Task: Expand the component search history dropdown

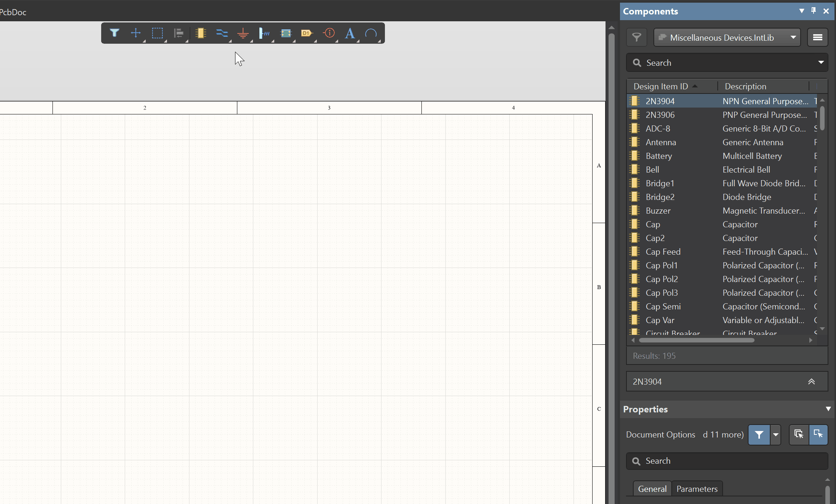Action: pos(821,62)
